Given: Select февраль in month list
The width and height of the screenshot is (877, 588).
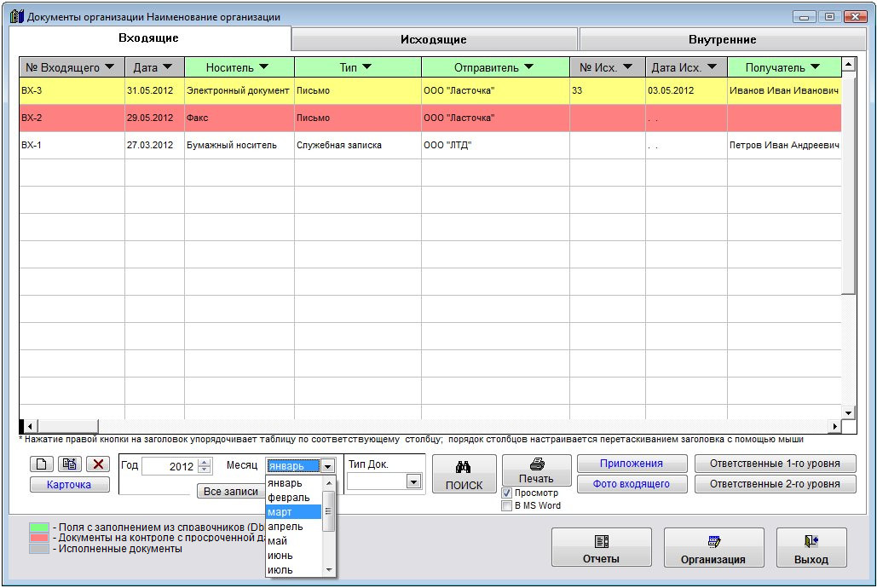Looking at the screenshot, I should 294,498.
